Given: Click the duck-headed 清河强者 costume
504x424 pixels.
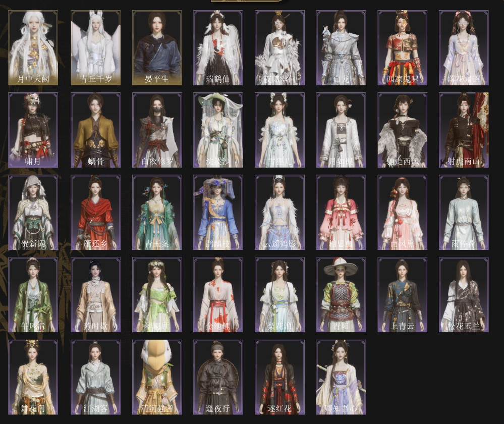Looking at the screenshot, I should pyautogui.click(x=157, y=377).
